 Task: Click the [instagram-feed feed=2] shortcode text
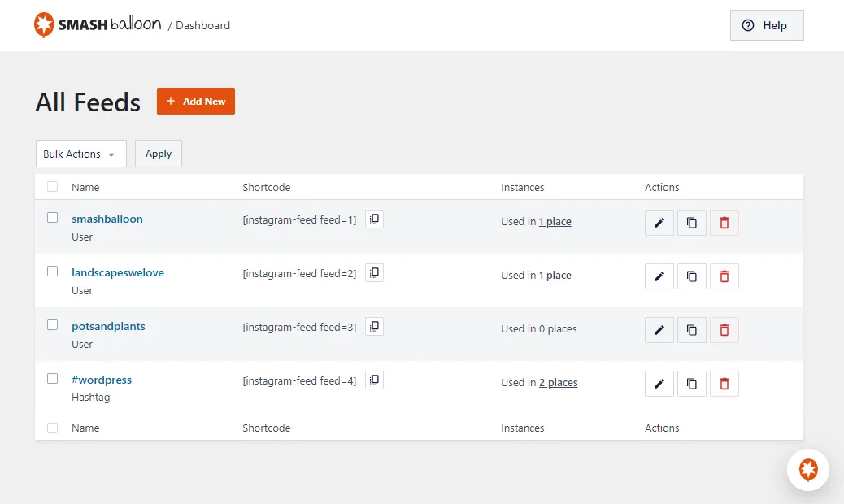(x=299, y=273)
